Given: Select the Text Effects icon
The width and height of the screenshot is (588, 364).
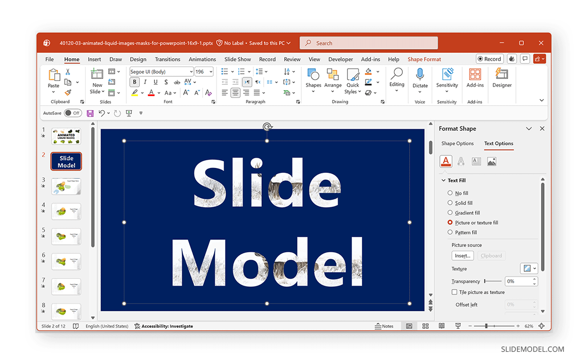Looking at the screenshot, I should [461, 161].
